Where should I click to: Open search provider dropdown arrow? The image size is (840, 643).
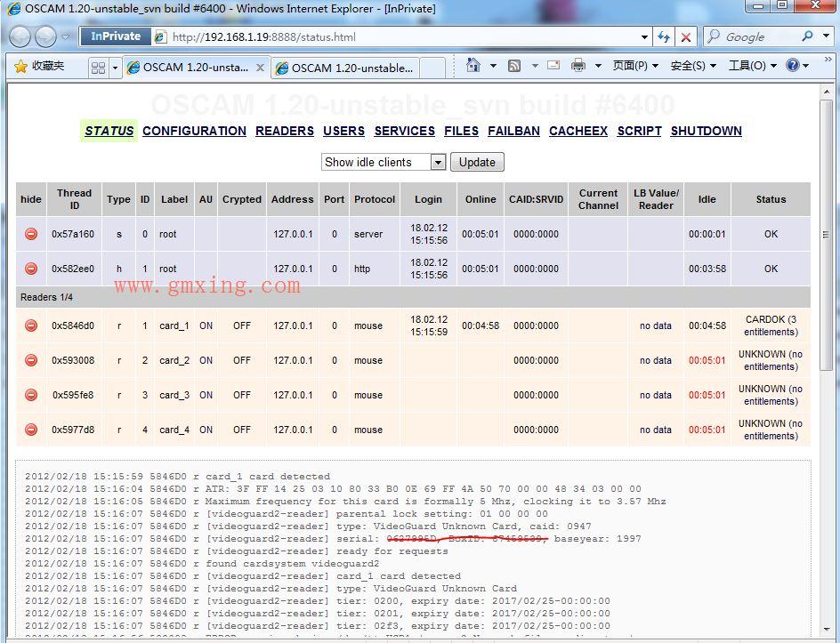pyautogui.click(x=826, y=36)
